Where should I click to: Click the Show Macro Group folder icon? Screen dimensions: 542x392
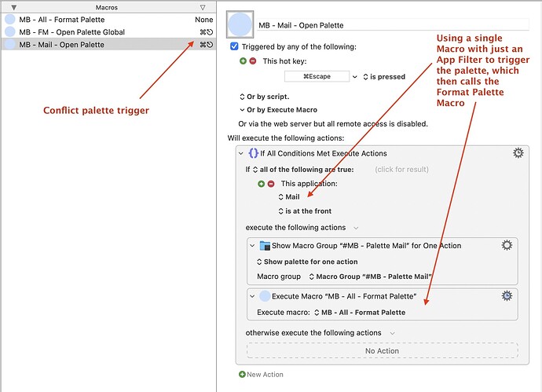click(x=265, y=245)
